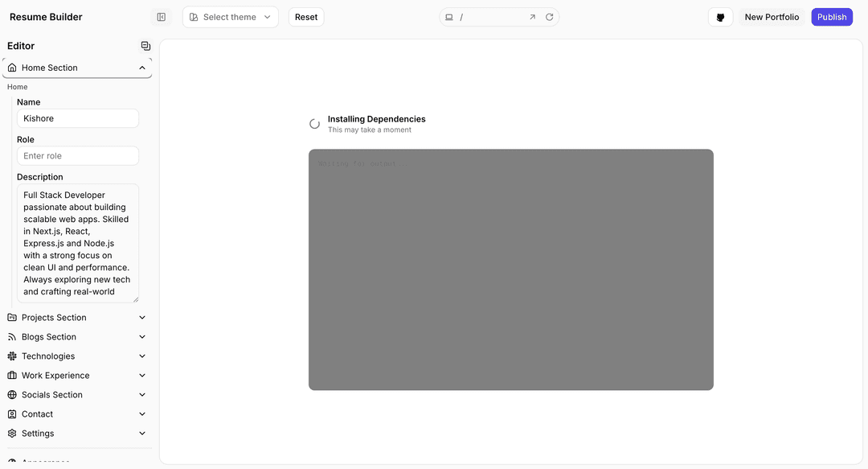Viewport: 868px width, 469px height.
Task: Click into the Description text area
Action: (x=78, y=243)
